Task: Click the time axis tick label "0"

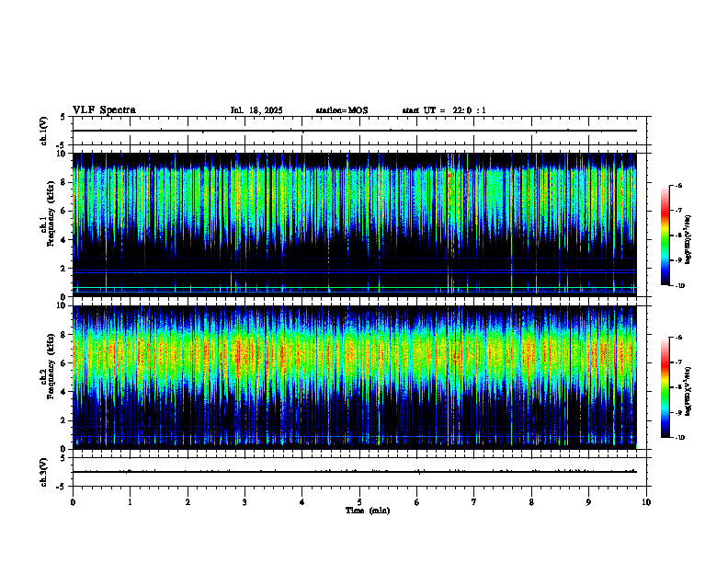Action: [73, 502]
